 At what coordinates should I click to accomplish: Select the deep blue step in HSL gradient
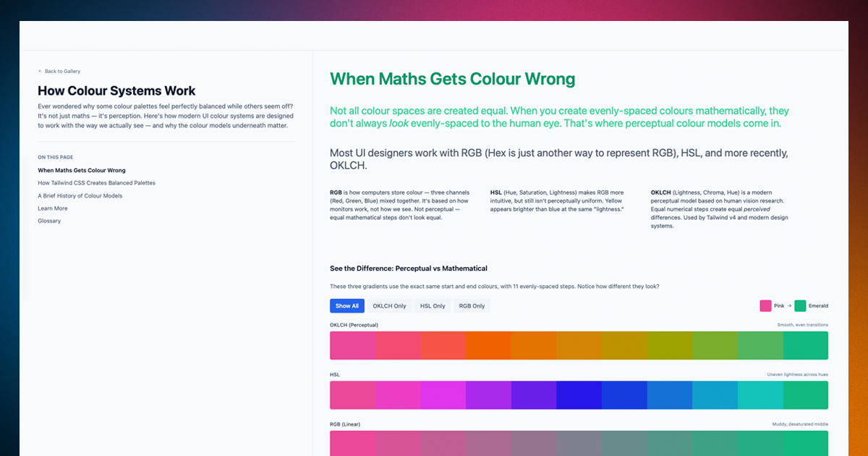pos(579,395)
